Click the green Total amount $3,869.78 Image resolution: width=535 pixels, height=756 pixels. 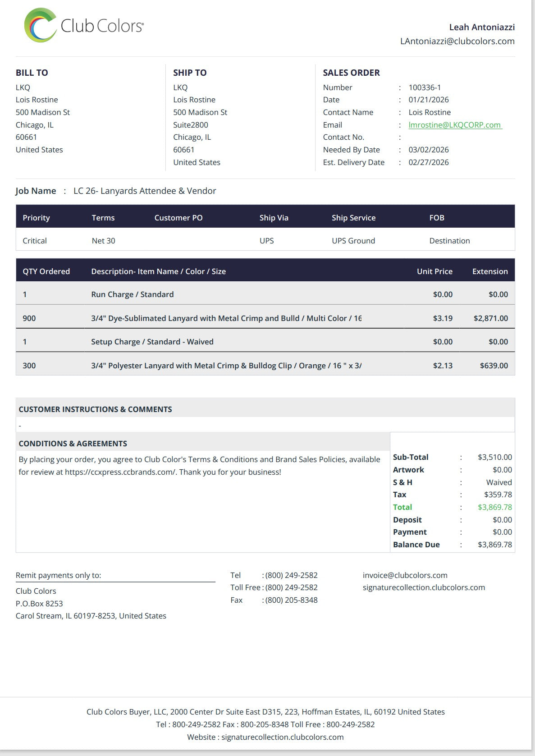point(494,507)
